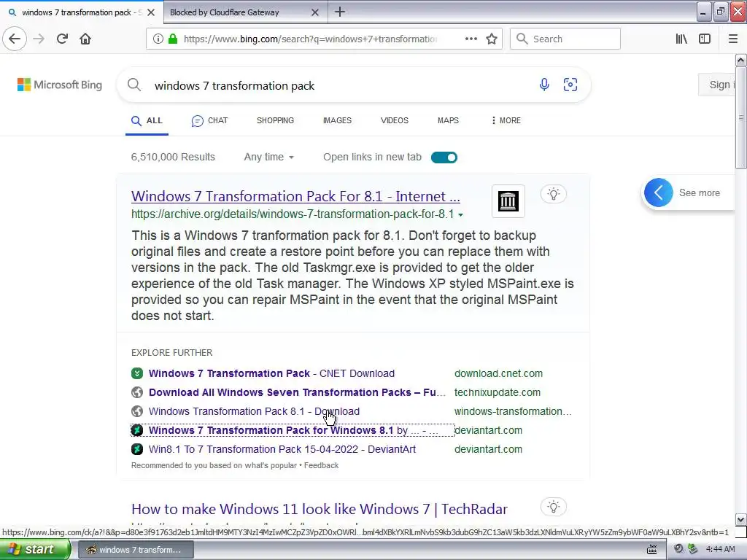This screenshot has height=560, width=747.
Task: Click the scrollbar up arrow
Action: click(740, 60)
